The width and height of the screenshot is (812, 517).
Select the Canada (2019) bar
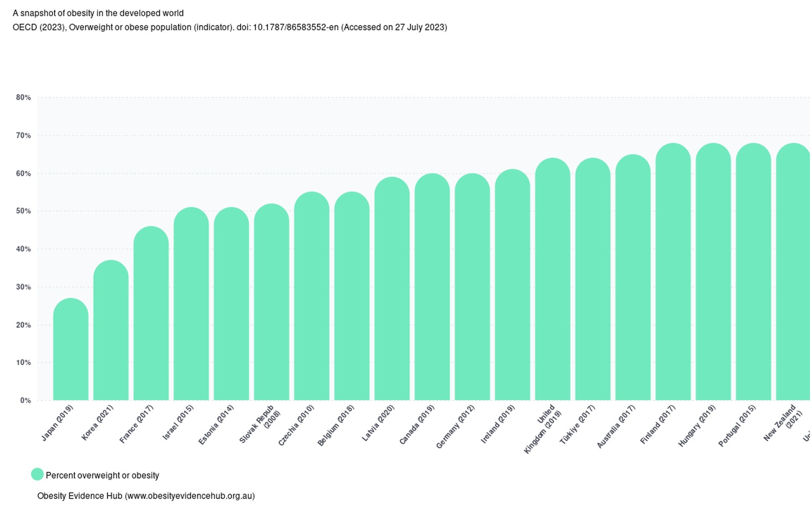(432, 287)
